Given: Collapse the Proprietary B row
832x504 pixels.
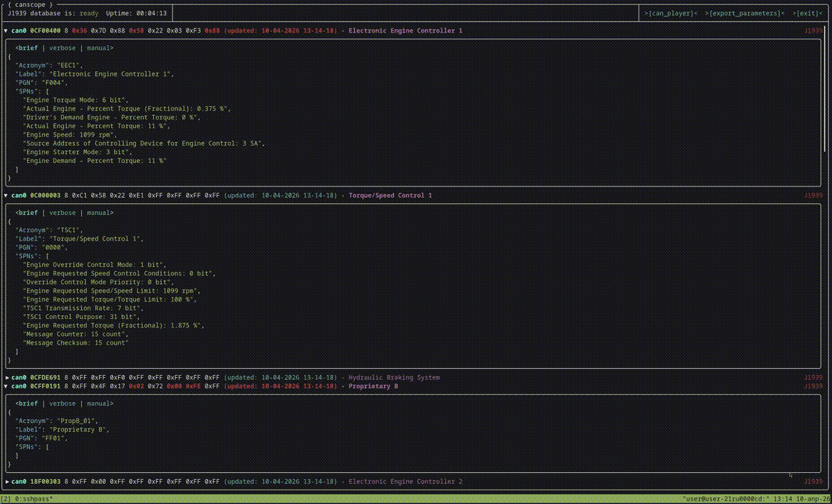Looking at the screenshot, I should 6,386.
